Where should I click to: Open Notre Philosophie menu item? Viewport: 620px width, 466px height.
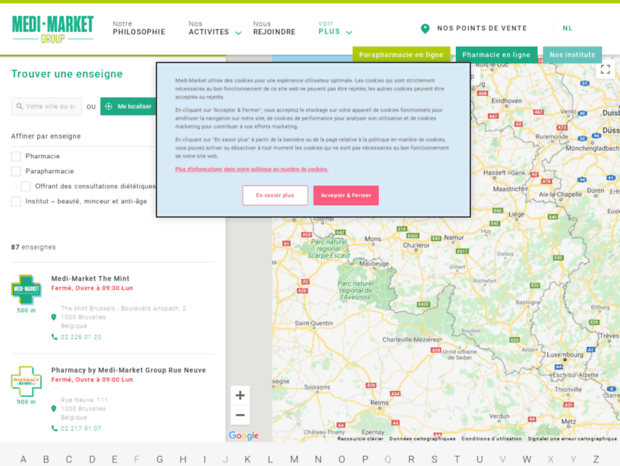[139, 28]
